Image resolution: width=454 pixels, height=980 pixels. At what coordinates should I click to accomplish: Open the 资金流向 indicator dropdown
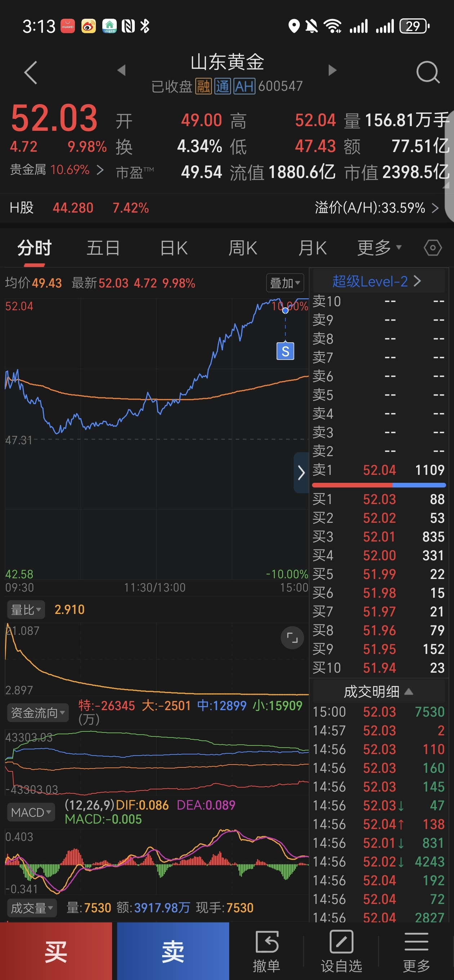pyautogui.click(x=38, y=713)
